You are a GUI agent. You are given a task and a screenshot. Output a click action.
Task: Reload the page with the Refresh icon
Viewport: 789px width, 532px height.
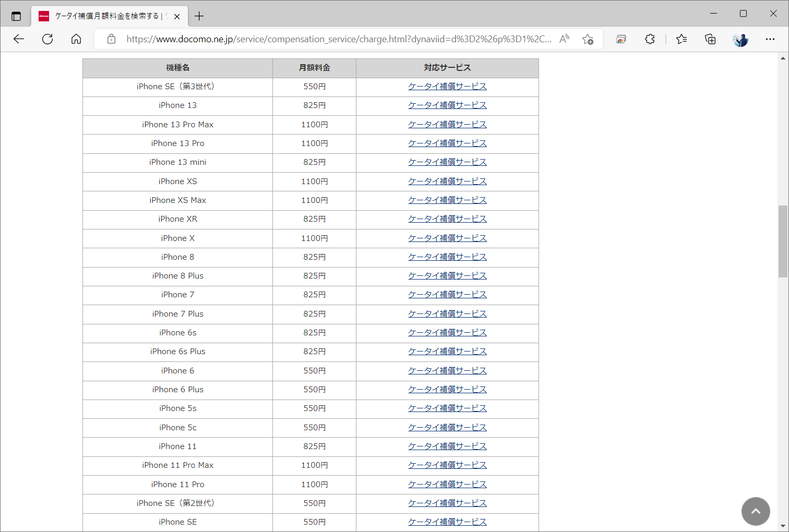pyautogui.click(x=47, y=39)
